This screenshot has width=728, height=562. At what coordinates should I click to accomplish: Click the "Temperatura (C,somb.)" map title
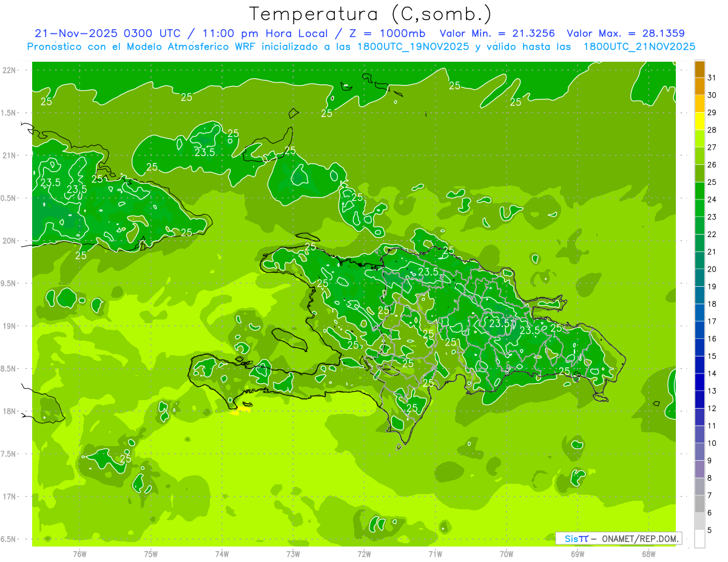tap(370, 13)
